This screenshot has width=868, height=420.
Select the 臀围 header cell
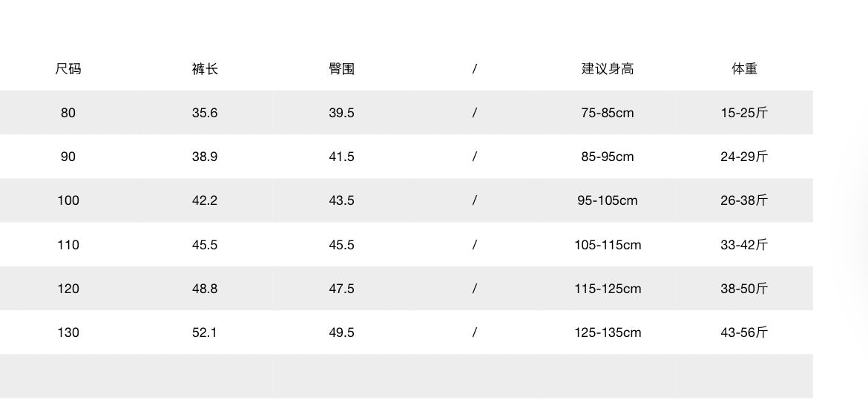(341, 69)
